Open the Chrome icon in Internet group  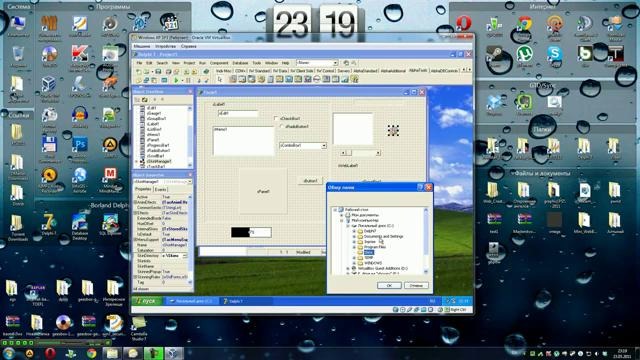524,24
